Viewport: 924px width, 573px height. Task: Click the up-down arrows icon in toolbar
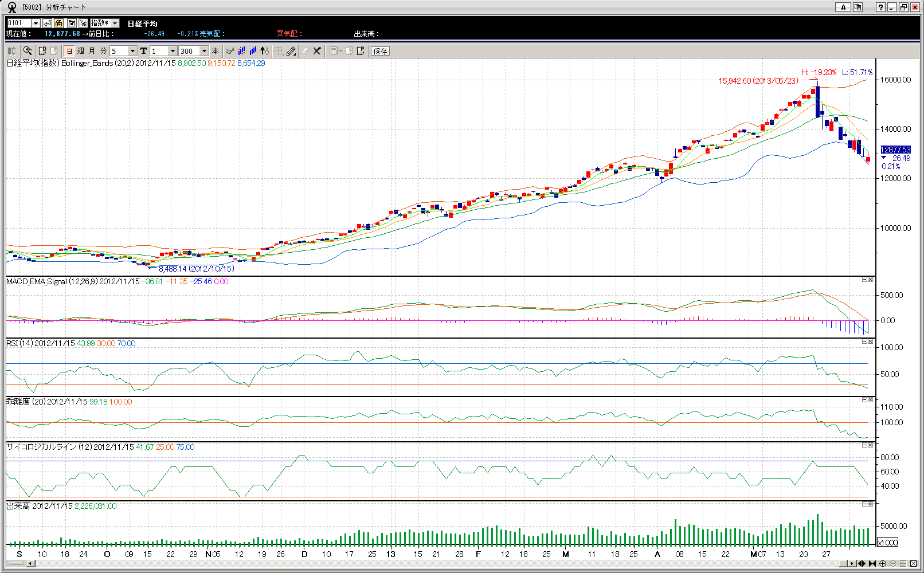coord(264,51)
